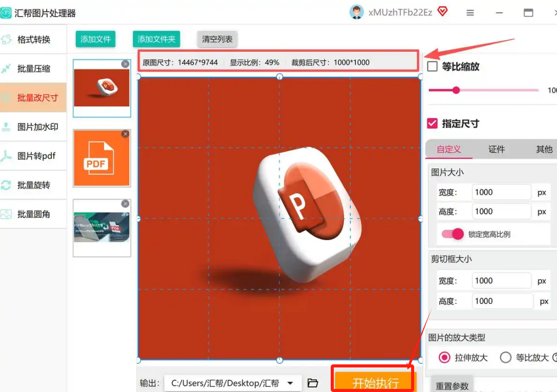Click the output path C:/Users/汇帮/Desktop/汇帮 field
The image size is (557, 392).
click(233, 383)
